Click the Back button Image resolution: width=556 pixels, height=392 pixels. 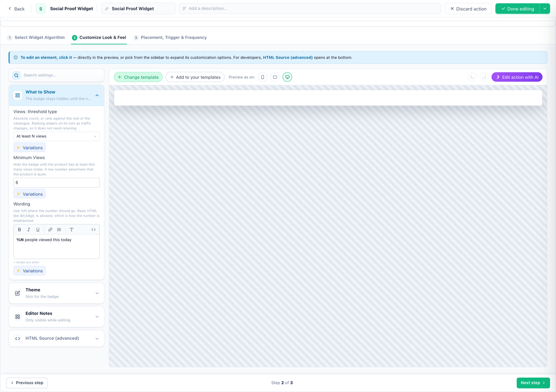16,9
